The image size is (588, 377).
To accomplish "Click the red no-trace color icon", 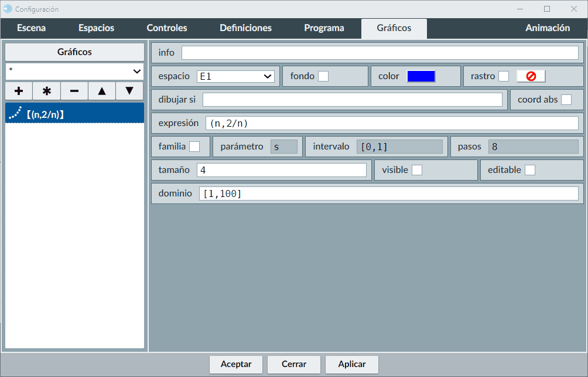I will click(531, 76).
